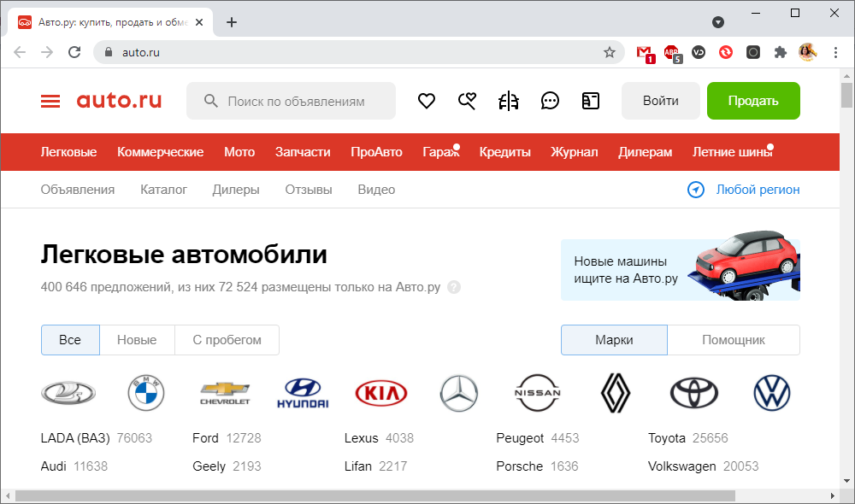Go to the "Каталог" tab
Screen dimensions: 855x504
pyautogui.click(x=163, y=190)
